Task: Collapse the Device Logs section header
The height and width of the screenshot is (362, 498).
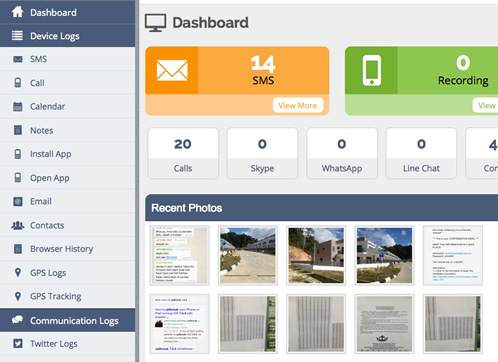Action: point(67,36)
